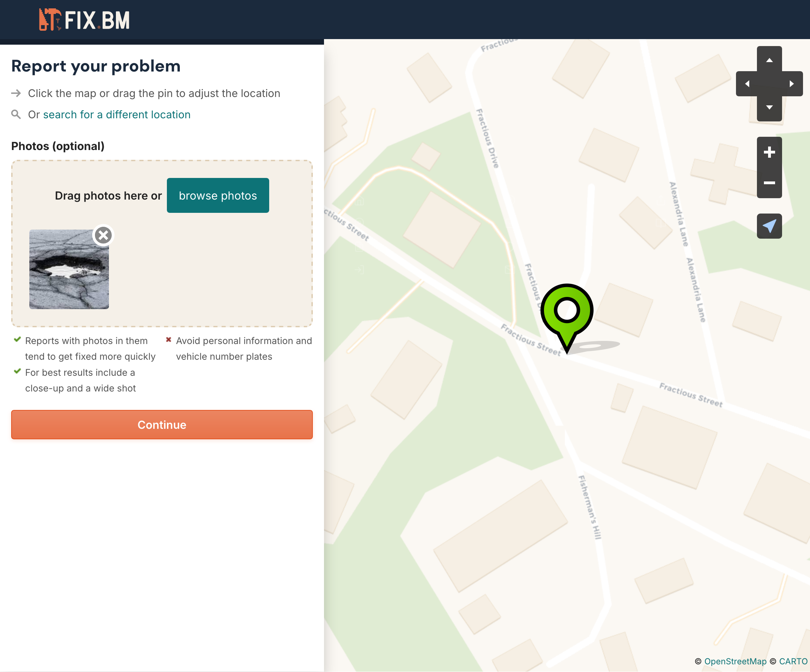The image size is (810, 672).
Task: Pan the map west with the left arrow
Action: pos(746,84)
